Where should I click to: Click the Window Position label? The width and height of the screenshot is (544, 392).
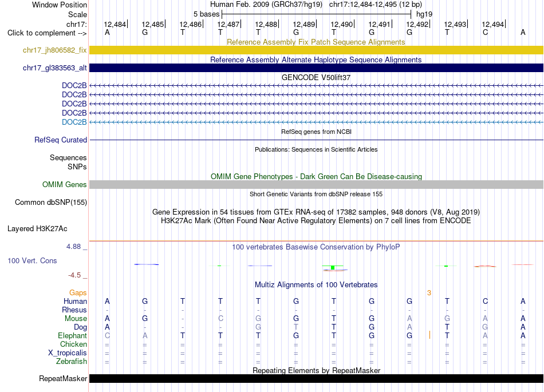click(60, 5)
